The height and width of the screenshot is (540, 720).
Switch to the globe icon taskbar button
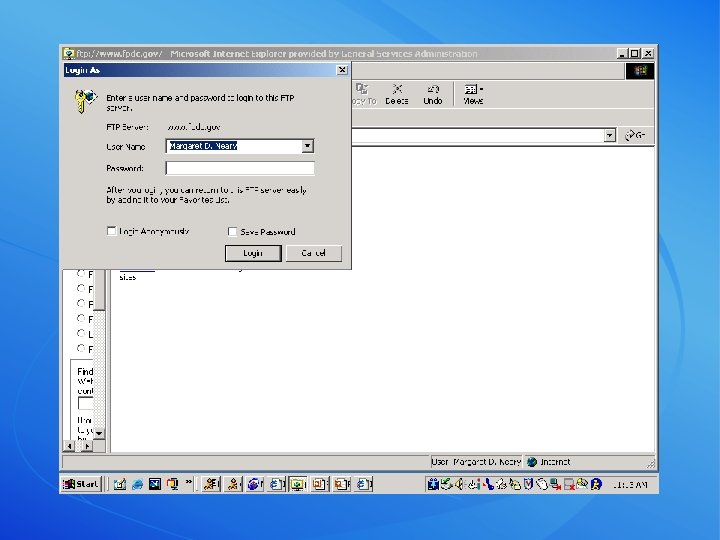pos(255,484)
